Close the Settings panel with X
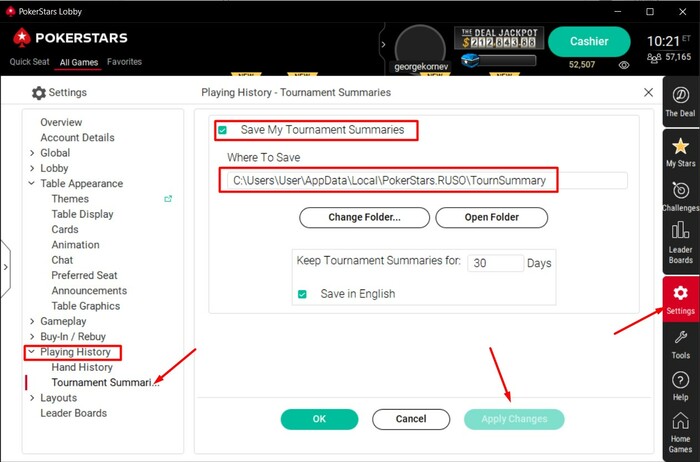Screen dimensions: 700x462 [648, 92]
